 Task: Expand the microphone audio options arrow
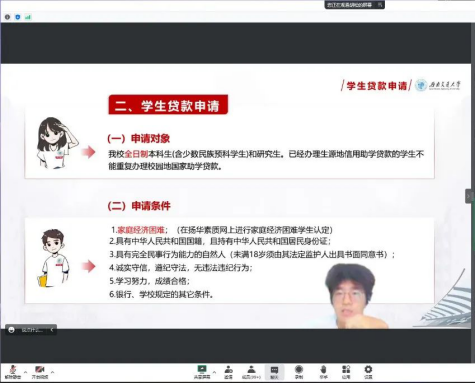click(x=26, y=372)
